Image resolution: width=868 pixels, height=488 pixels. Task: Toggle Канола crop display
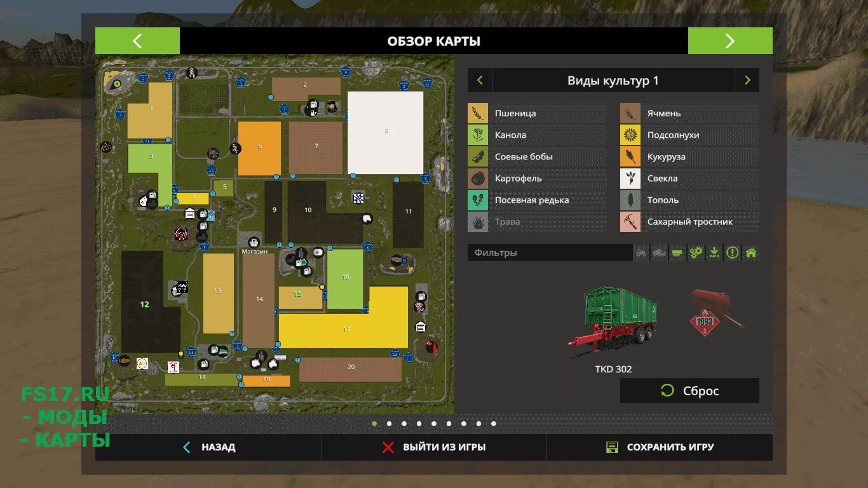[538, 135]
